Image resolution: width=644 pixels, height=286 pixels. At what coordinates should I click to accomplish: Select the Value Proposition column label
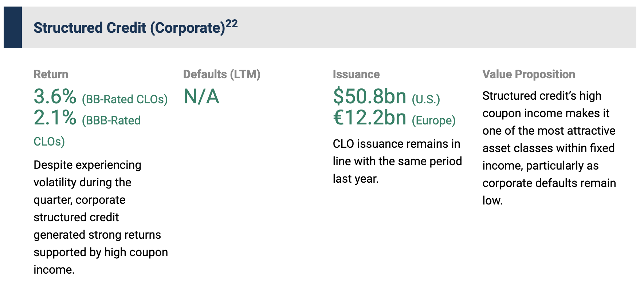pos(529,74)
